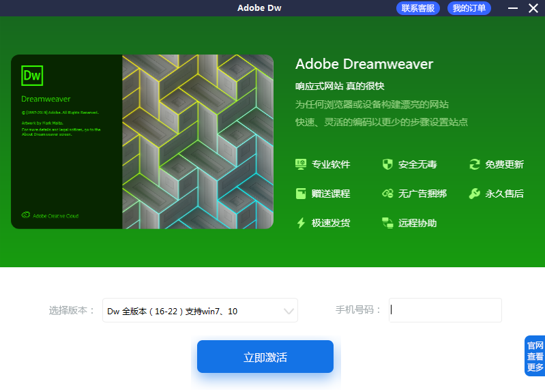Click the 远程协助 label
This screenshot has width=545, height=392.
point(417,223)
